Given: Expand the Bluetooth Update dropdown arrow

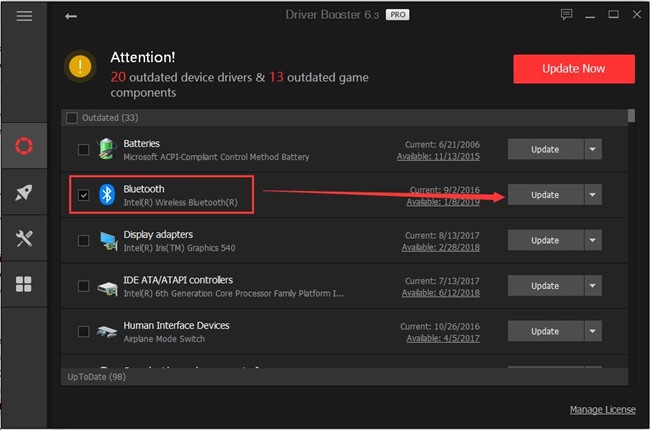Looking at the screenshot, I should [x=593, y=194].
